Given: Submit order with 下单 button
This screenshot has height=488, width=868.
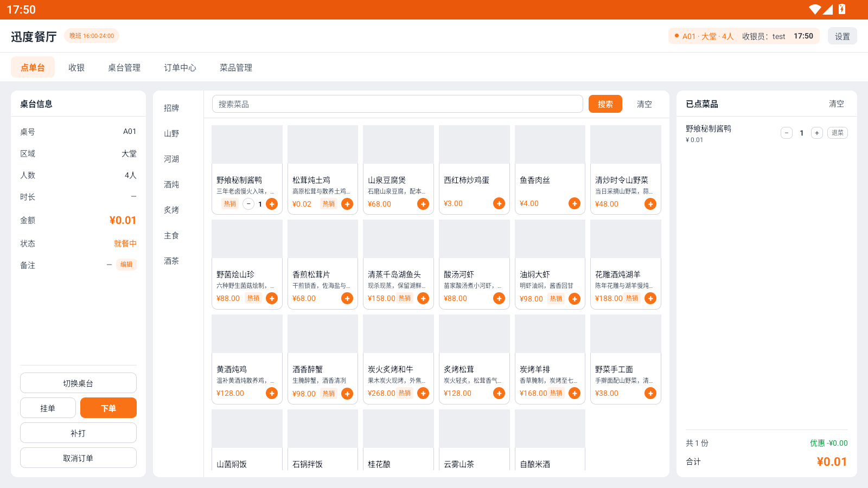Looking at the screenshot, I should click(x=108, y=408).
